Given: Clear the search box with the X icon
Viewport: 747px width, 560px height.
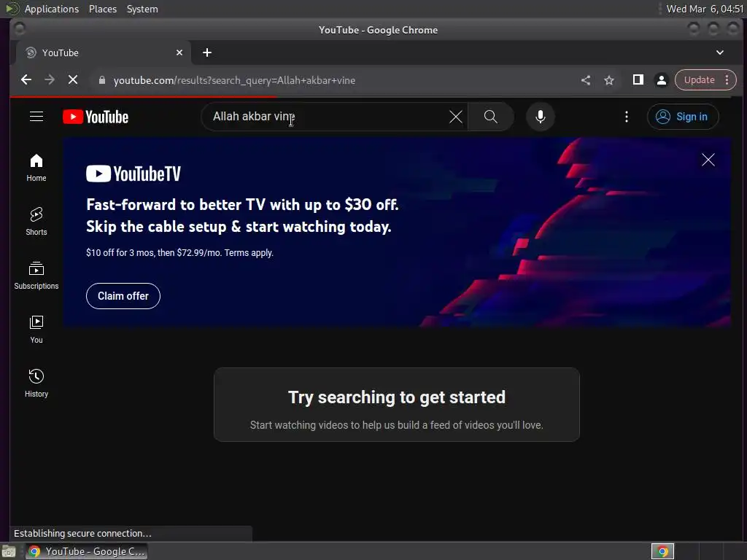Looking at the screenshot, I should pos(455,117).
